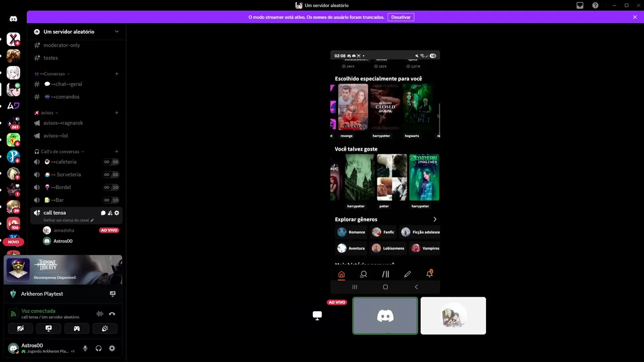Open the white-haired anime avatar server
Screen dimensions: 644x362
click(14, 72)
